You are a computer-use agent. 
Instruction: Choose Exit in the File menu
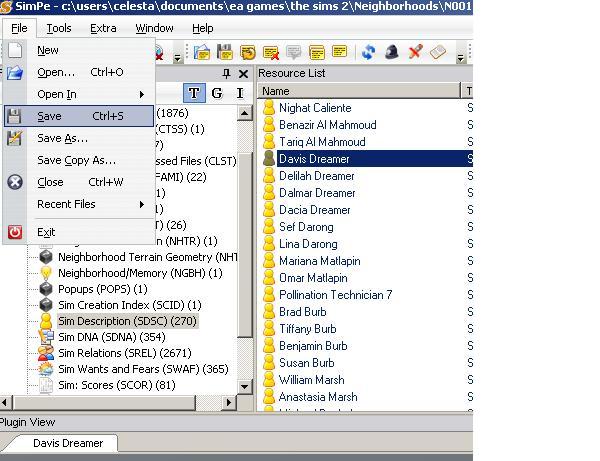click(x=79, y=232)
